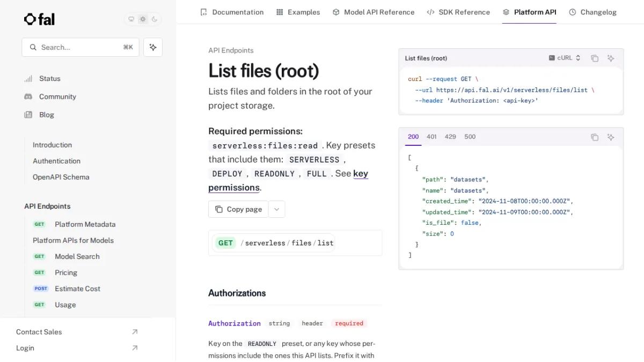Expand Copy page options chevron

276,209
